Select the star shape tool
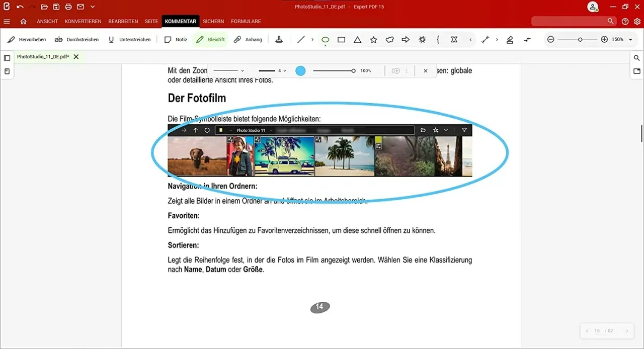Image resolution: width=644 pixels, height=349 pixels. tap(374, 40)
